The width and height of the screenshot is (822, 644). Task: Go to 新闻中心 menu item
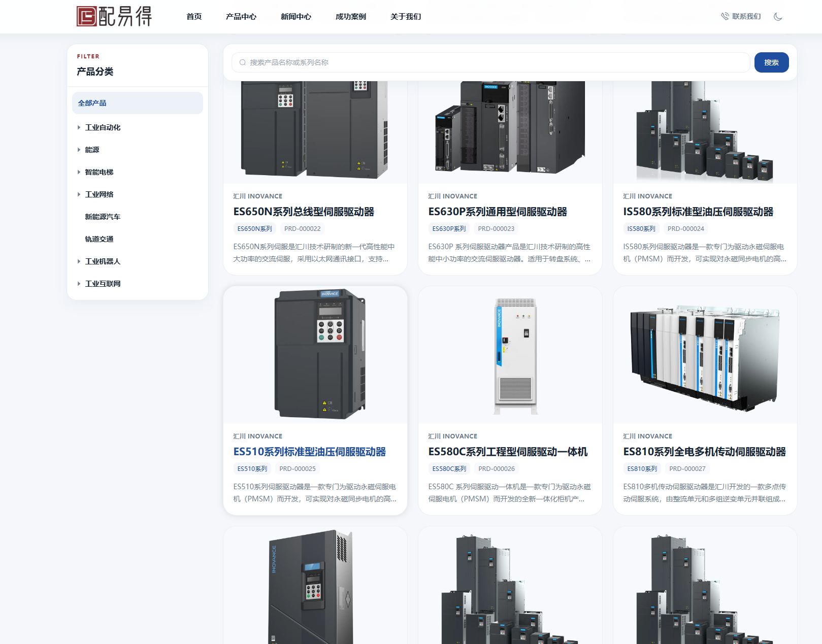(296, 16)
